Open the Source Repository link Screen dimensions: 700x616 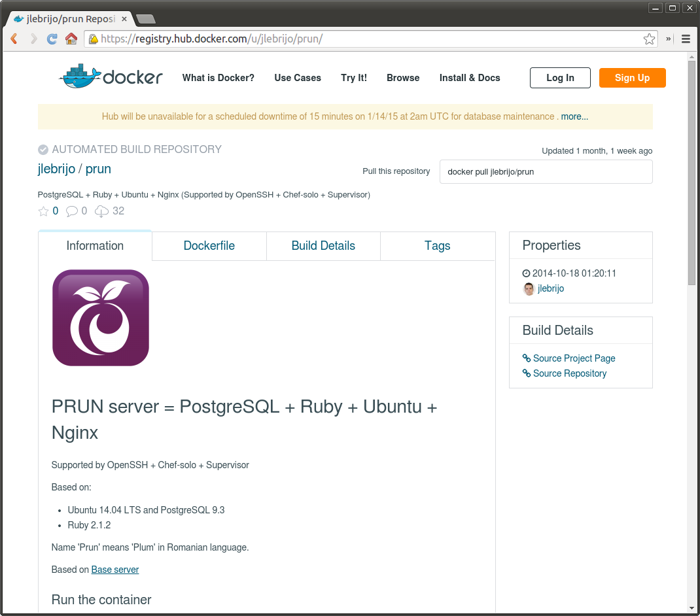click(x=570, y=373)
